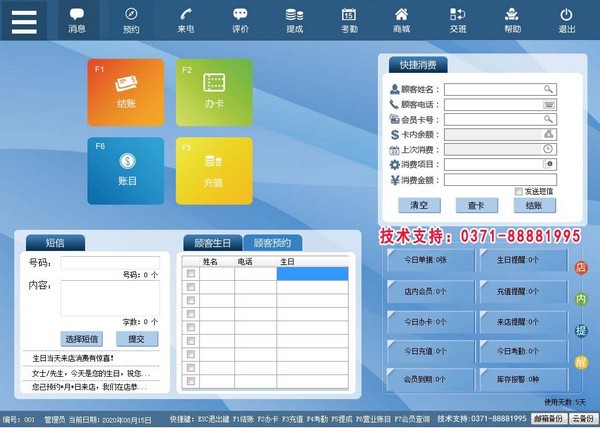This screenshot has width=600, height=428.
Task: Open the 消费项目 item picker
Action: pos(548,164)
